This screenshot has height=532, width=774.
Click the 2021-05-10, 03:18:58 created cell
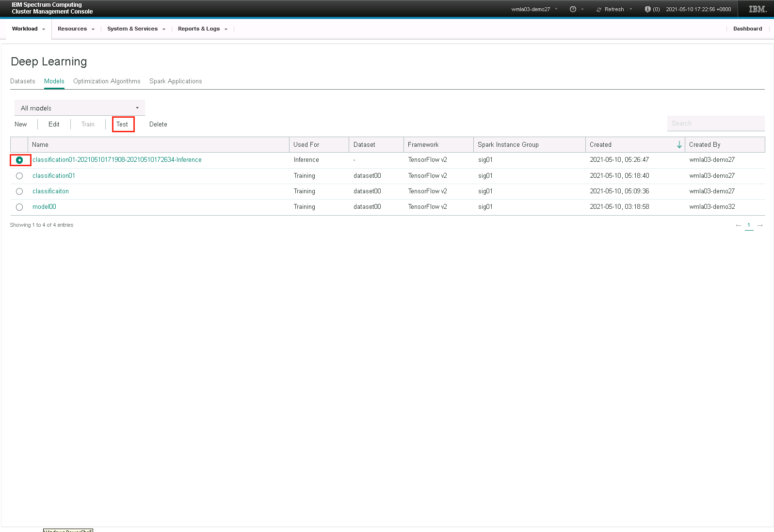(619, 206)
